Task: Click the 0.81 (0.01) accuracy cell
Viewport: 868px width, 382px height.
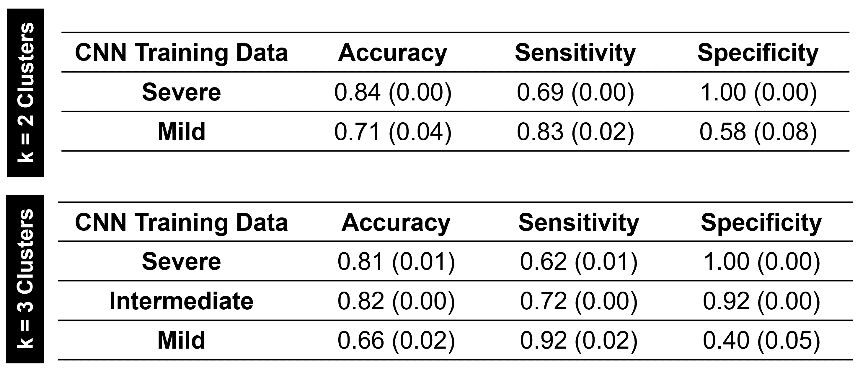Action: (396, 262)
